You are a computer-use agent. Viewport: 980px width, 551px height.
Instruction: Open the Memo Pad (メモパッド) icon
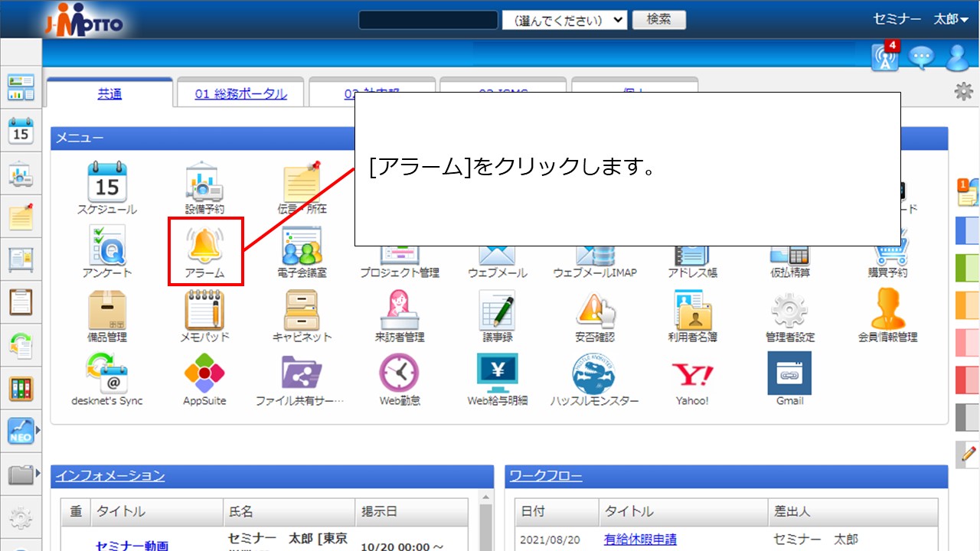pyautogui.click(x=204, y=310)
